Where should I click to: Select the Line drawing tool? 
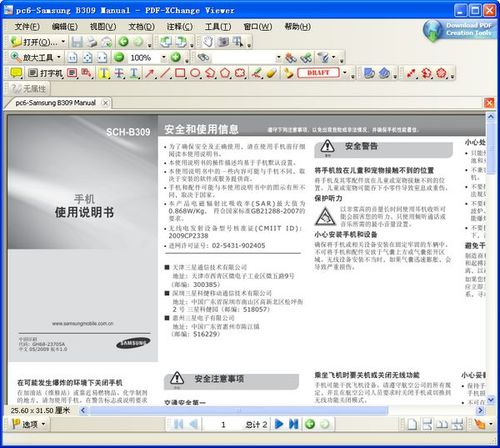tap(165, 73)
